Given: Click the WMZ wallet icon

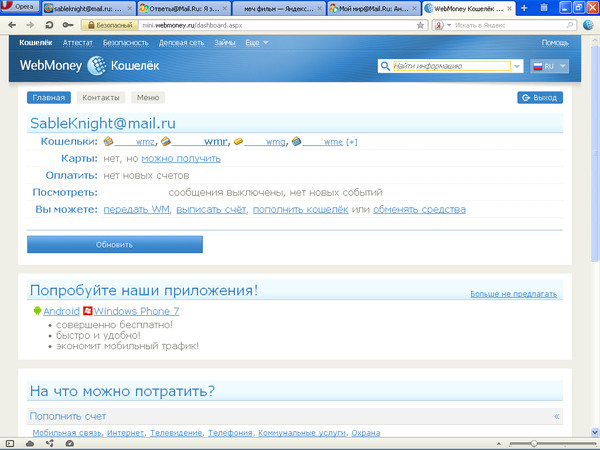Looking at the screenshot, I should [x=108, y=141].
